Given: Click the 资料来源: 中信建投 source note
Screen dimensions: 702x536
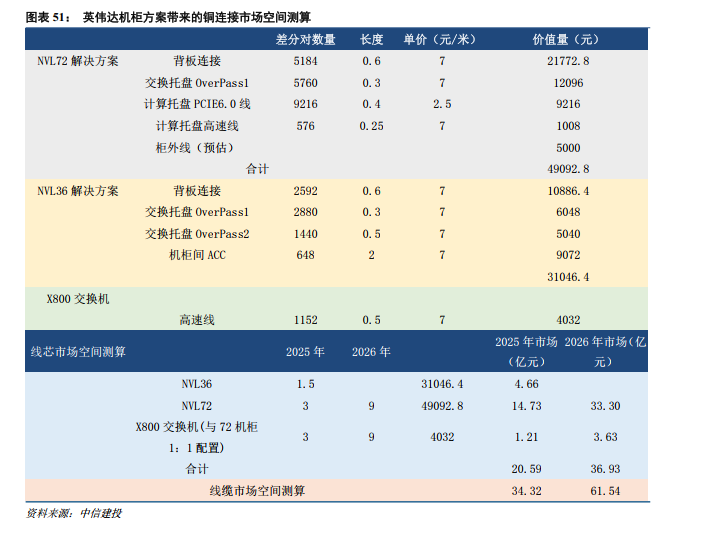Looking at the screenshot, I should click(x=73, y=514).
